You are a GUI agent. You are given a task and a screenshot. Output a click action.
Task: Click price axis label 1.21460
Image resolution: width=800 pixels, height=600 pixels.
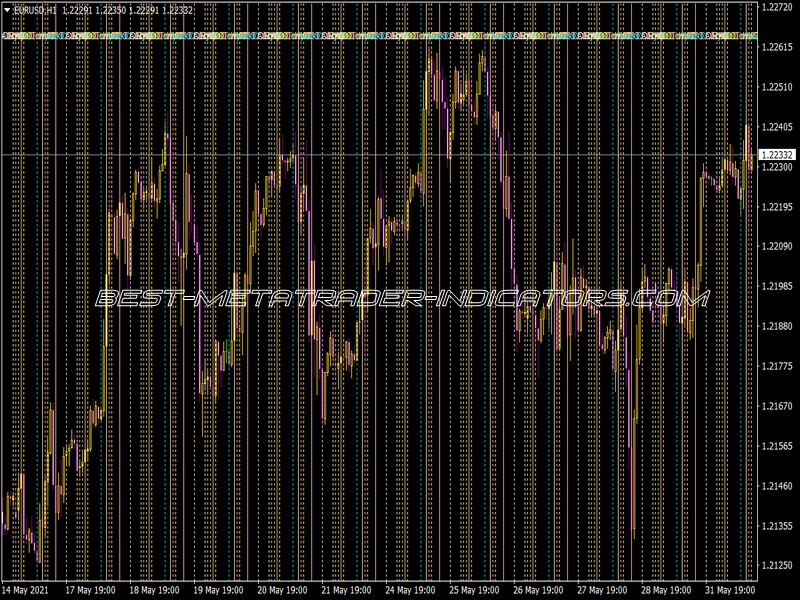pos(777,486)
